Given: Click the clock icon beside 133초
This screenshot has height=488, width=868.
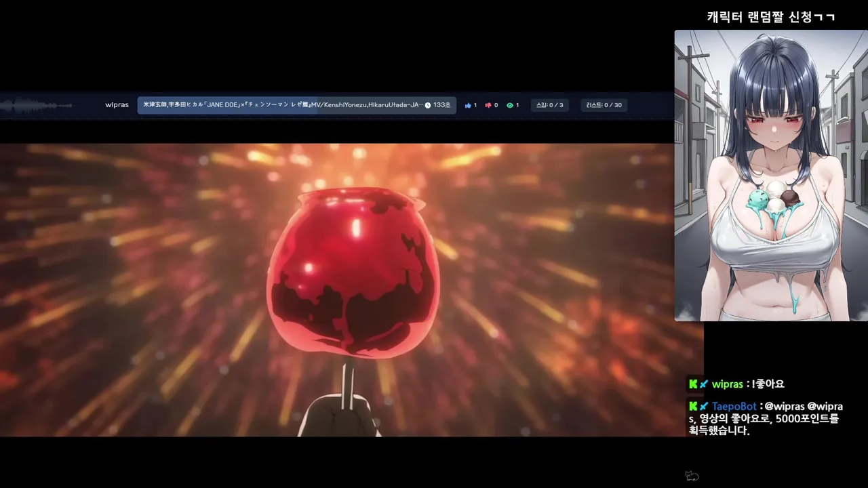Looking at the screenshot, I should pos(428,105).
